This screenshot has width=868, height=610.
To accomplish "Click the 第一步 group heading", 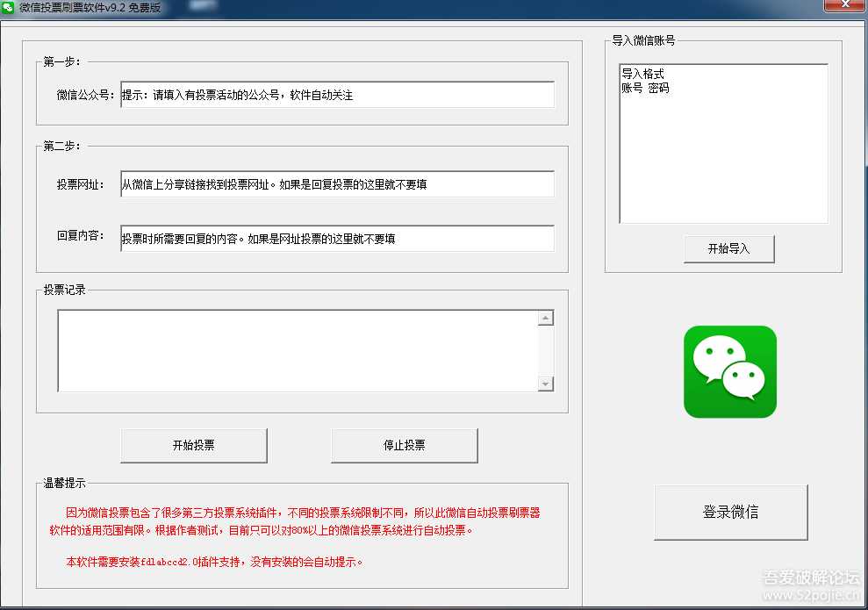I will [x=62, y=61].
